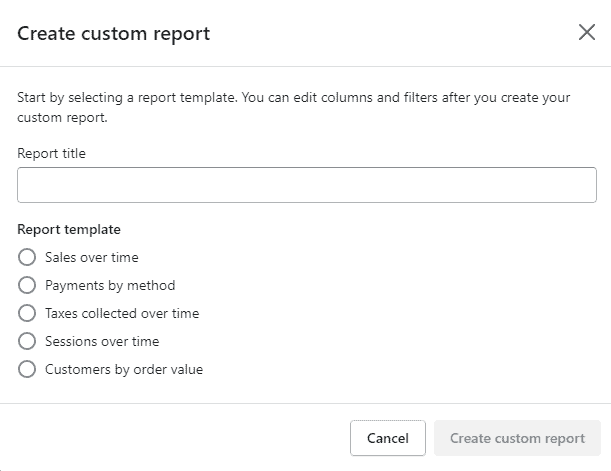This screenshot has width=611, height=471.
Task: Click the 'Create custom report' dialog heading
Action: (113, 34)
